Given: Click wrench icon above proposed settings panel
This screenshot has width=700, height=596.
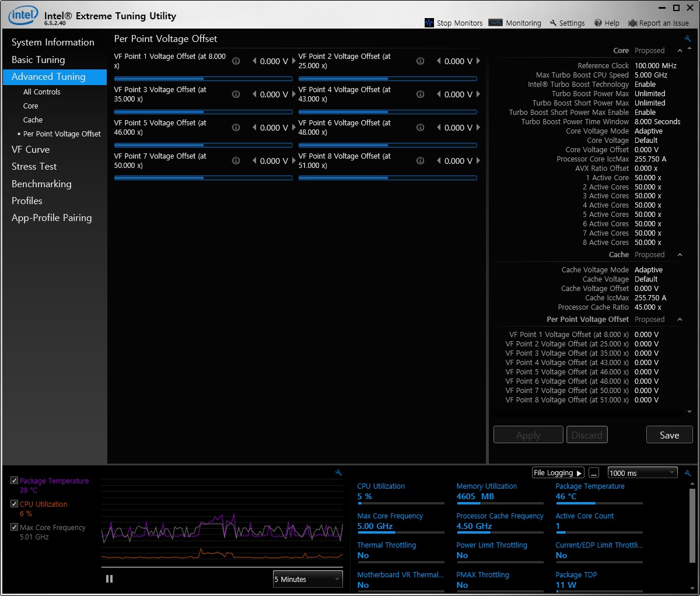Looking at the screenshot, I should (688, 38).
